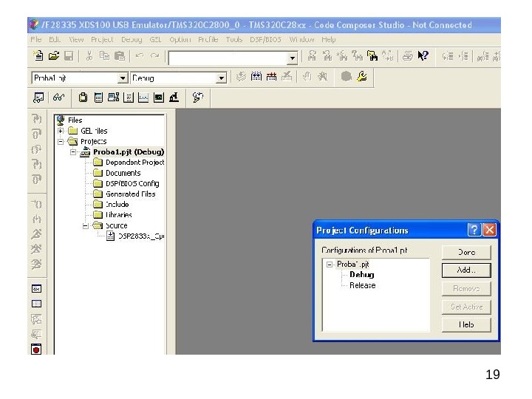Click the context Help pointer icon
Screen dimensions: 532x399
click(423, 55)
